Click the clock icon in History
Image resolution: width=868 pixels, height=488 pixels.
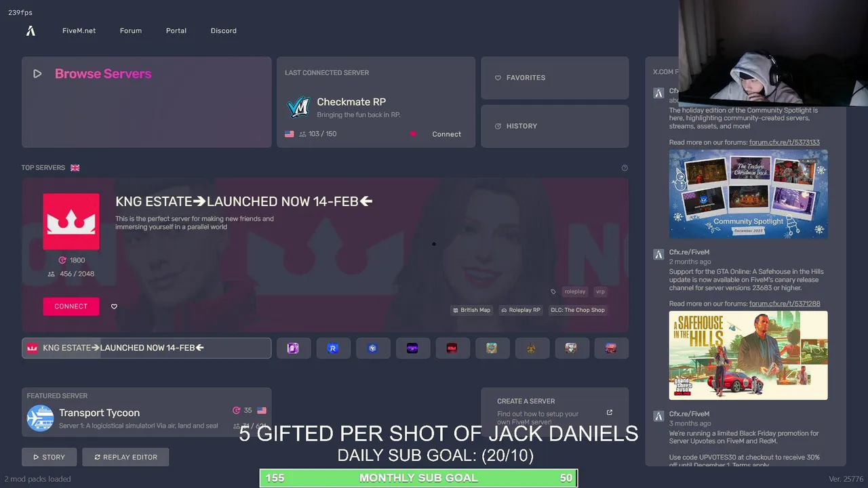(x=498, y=126)
